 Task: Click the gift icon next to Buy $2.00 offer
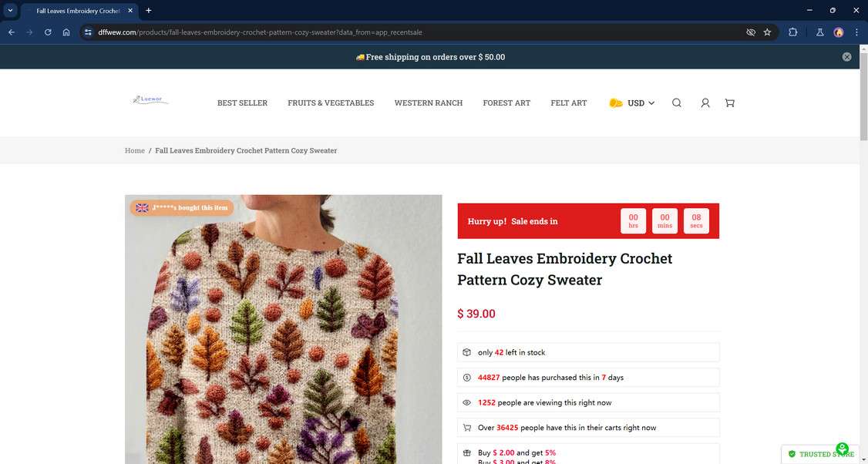point(466,453)
